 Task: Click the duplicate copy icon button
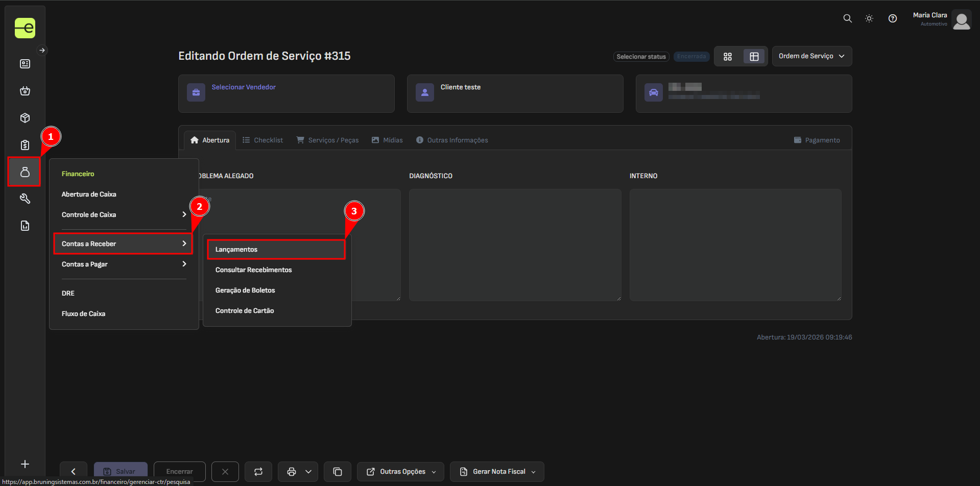point(338,472)
